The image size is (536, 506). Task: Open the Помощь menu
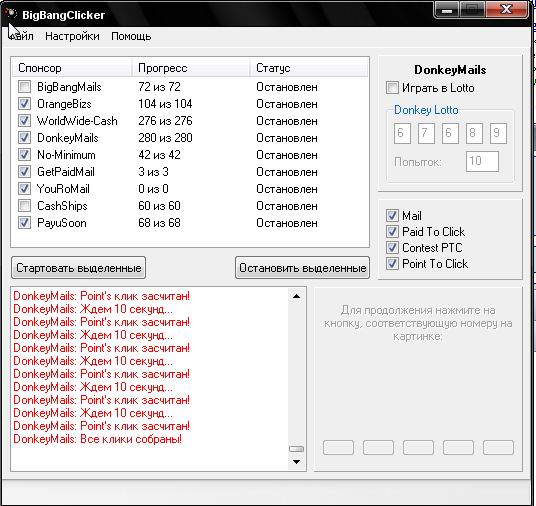pos(131,36)
